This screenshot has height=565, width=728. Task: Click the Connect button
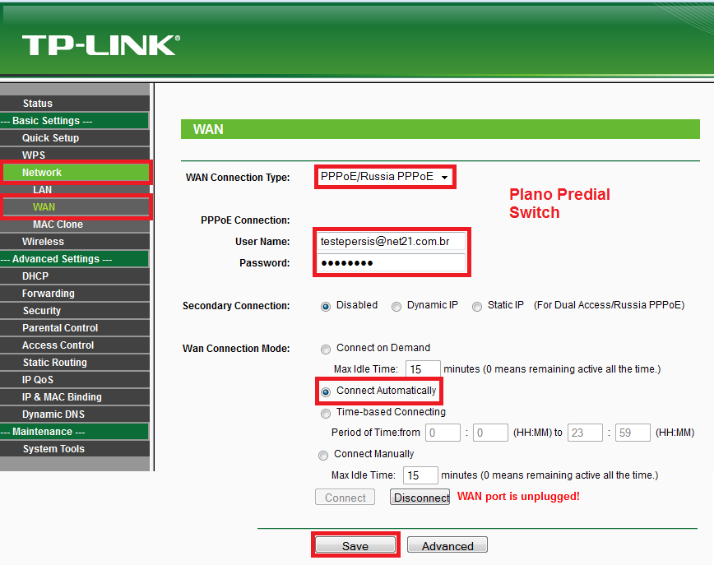pos(345,498)
